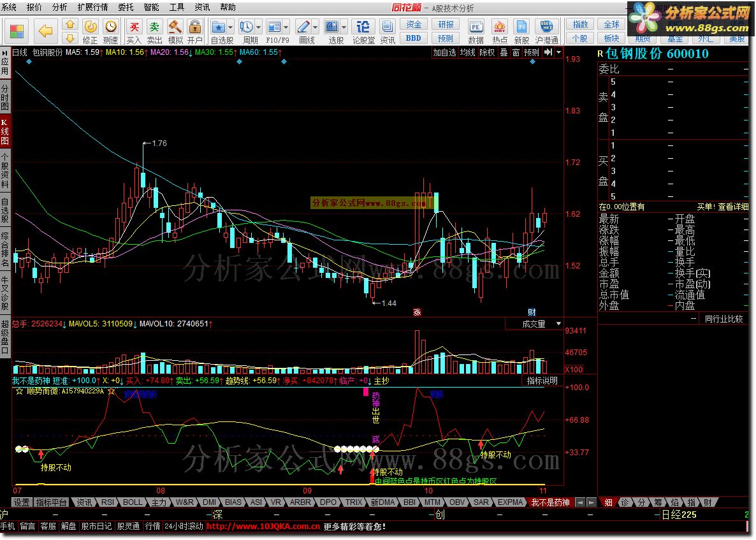The height and width of the screenshot is (540, 756).
Task: Open the 扩展行情 menu
Action: (92, 7)
